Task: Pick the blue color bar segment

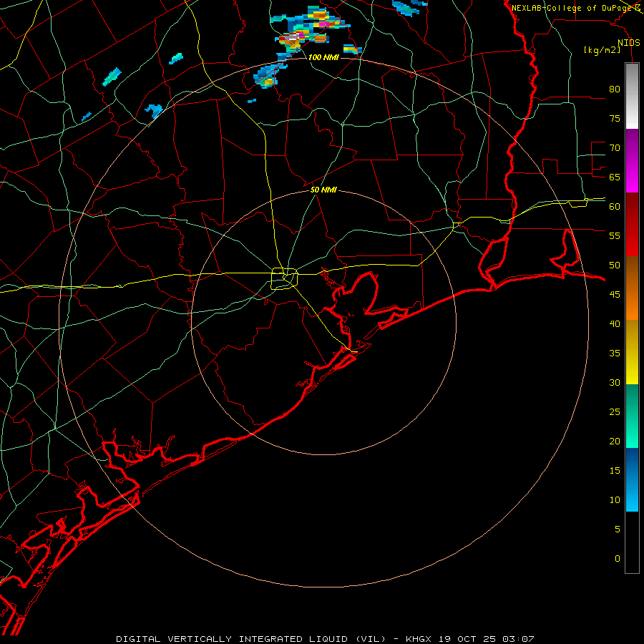Action: [x=632, y=479]
